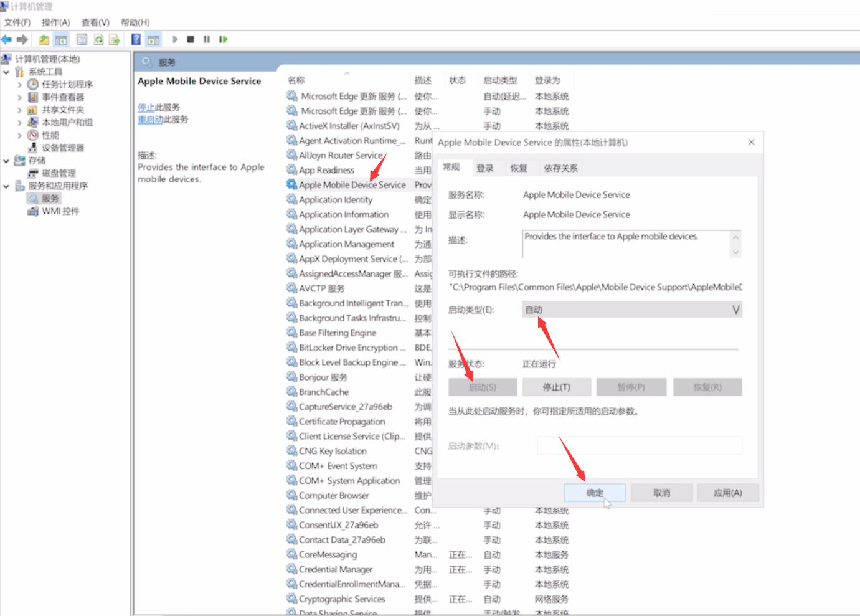Viewport: 860px width, 616px height.
Task: Select the Apple Mobile Device Service row
Action: coord(352,185)
